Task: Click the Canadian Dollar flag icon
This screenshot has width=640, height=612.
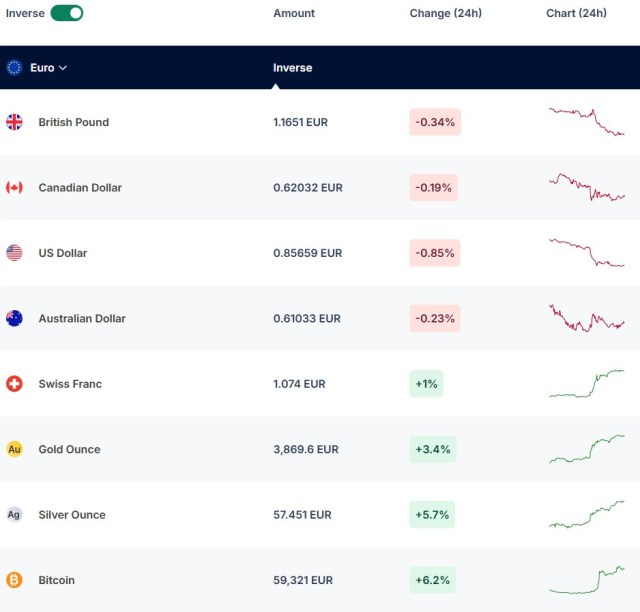Action: click(x=14, y=187)
